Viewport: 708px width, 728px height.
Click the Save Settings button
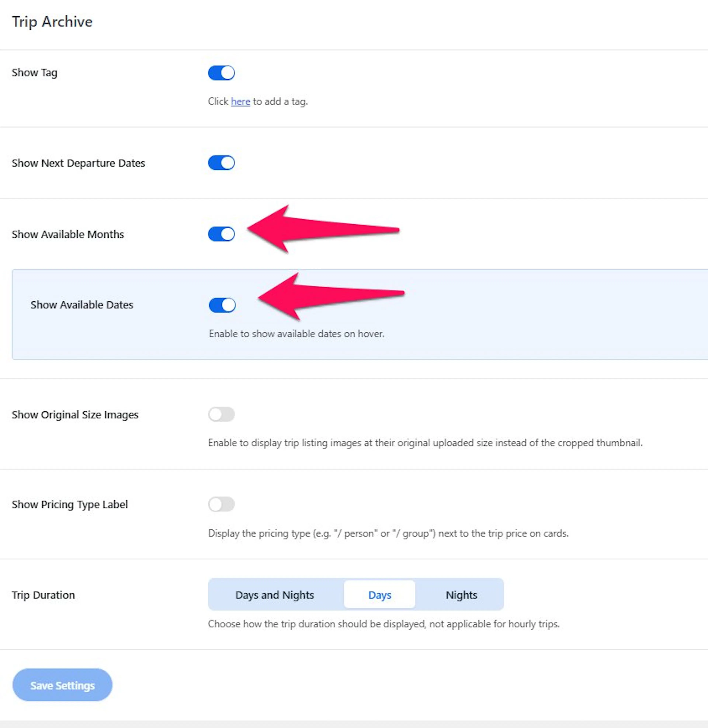click(63, 685)
